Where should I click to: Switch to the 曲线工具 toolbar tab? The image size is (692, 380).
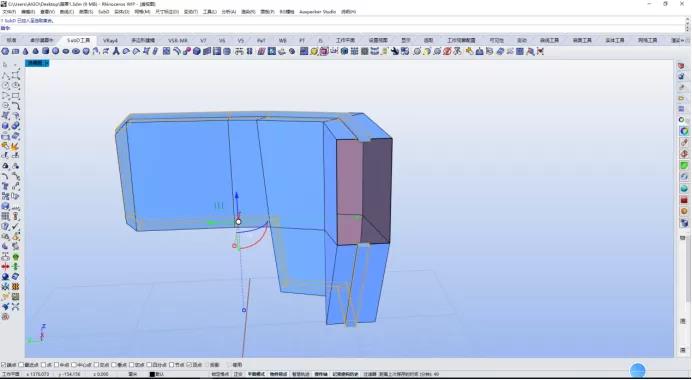pos(549,40)
